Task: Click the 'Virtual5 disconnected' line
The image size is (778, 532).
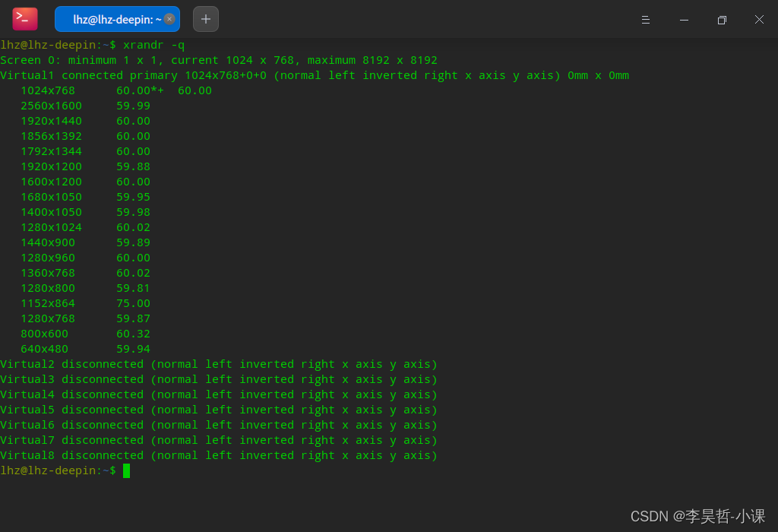Action: click(x=219, y=410)
